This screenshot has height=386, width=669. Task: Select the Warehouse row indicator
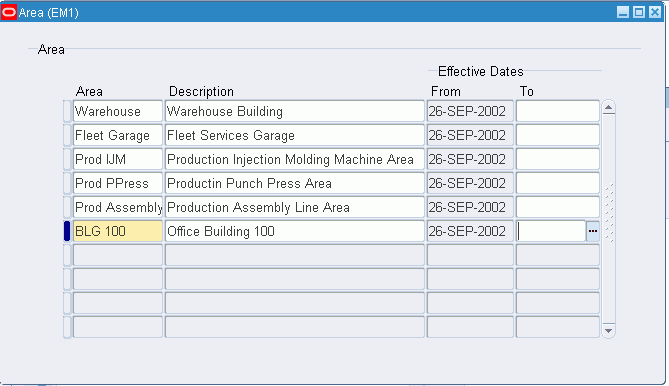67,111
